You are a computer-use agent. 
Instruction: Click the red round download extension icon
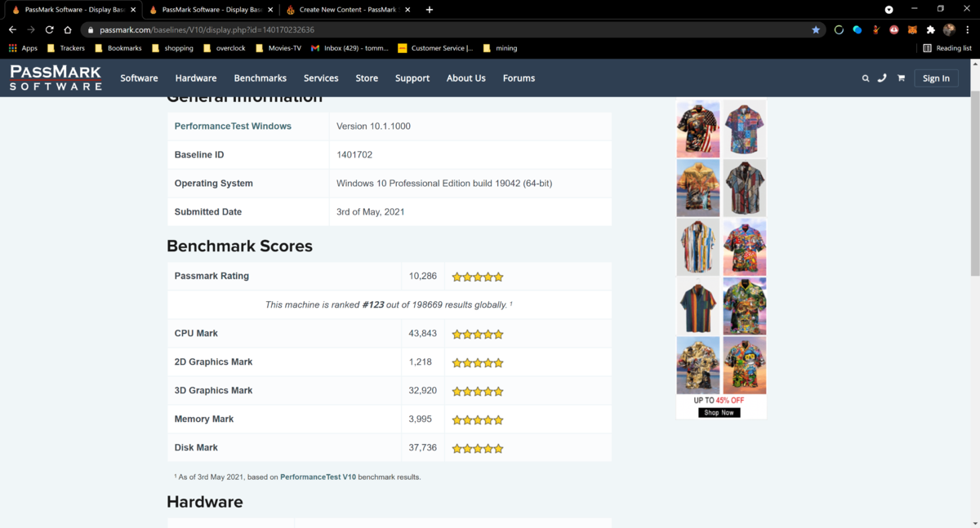coord(894,29)
